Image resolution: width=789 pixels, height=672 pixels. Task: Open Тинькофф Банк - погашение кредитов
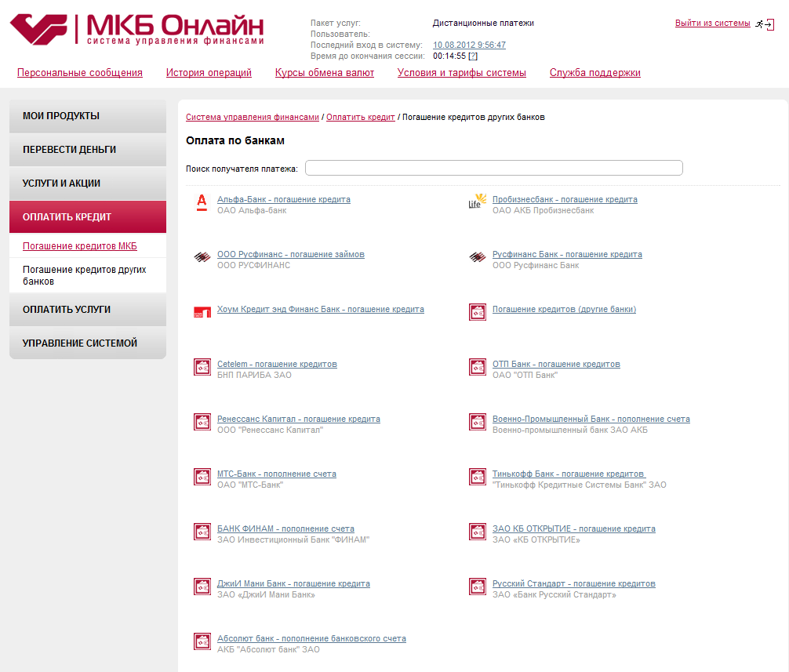[x=568, y=474]
